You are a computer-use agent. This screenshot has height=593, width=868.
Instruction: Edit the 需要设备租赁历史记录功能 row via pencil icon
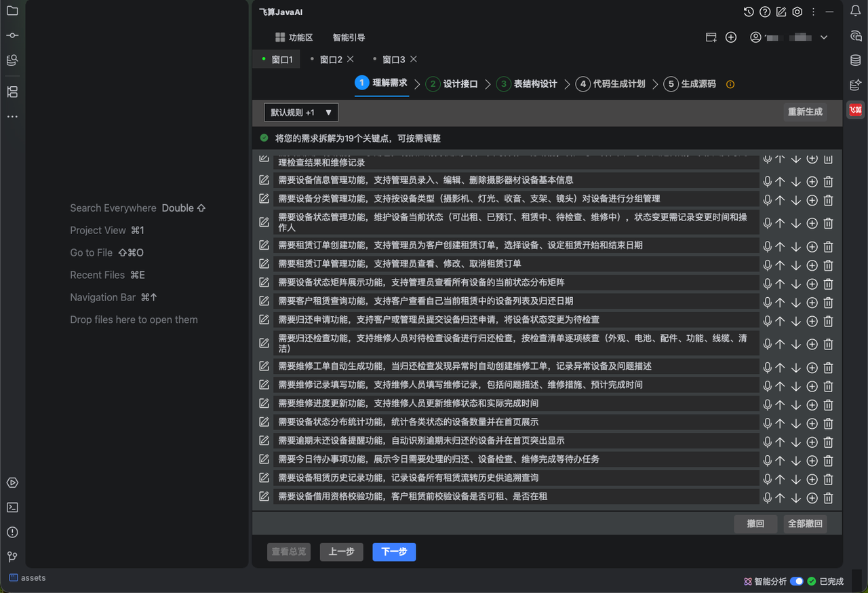point(264,478)
